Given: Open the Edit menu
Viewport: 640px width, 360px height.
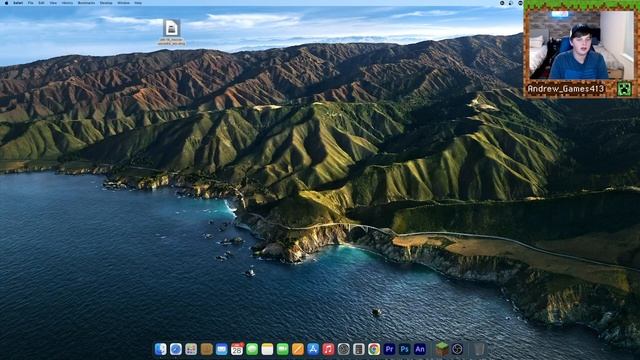Looking at the screenshot, I should point(41,3).
